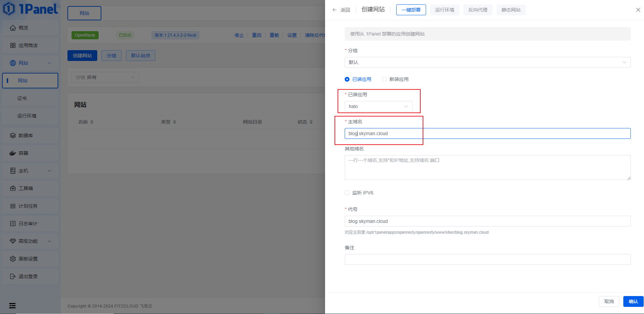This screenshot has width=644, height=314.
Task: Click the database stack icon
Action: 13,135
